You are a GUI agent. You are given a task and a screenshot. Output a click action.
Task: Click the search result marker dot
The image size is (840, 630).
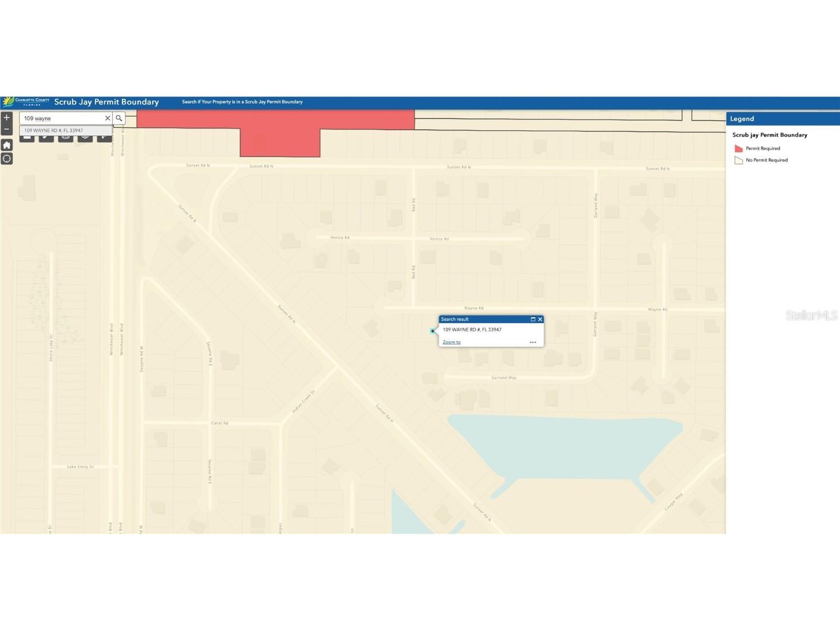pos(433,331)
